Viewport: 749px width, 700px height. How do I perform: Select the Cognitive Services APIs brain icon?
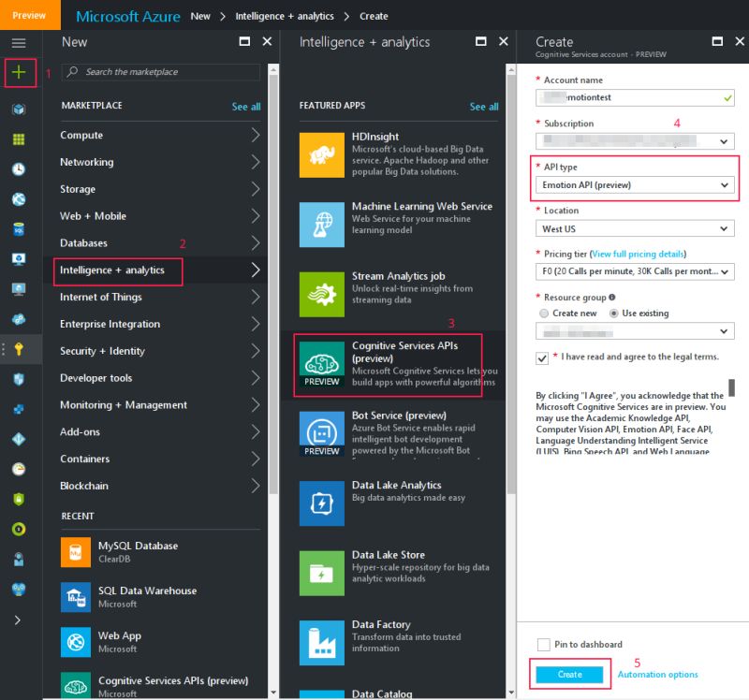(x=323, y=363)
